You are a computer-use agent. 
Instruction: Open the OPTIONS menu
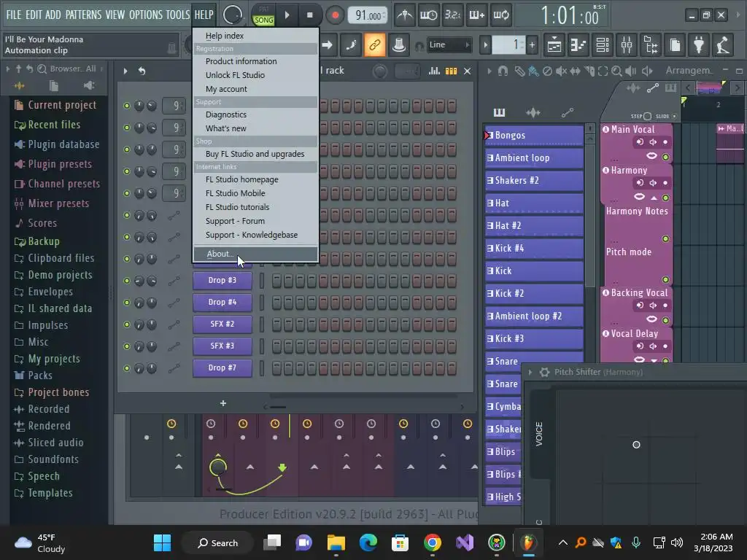point(145,15)
